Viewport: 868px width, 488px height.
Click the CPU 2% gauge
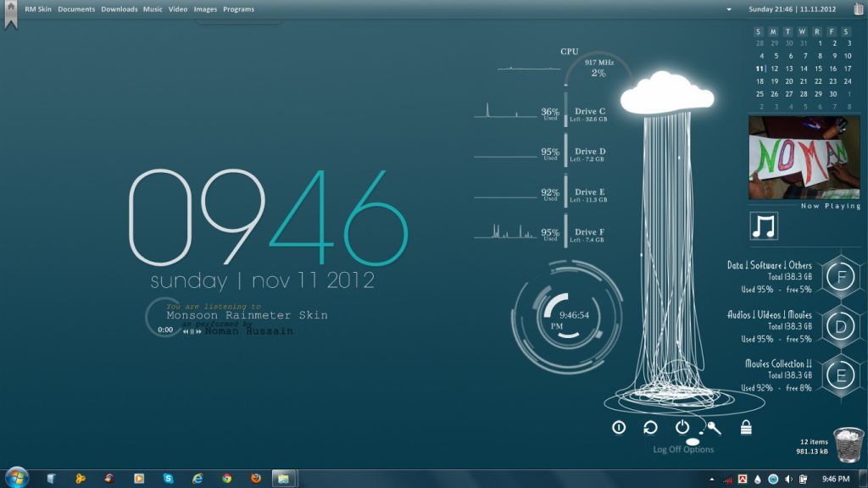[598, 69]
